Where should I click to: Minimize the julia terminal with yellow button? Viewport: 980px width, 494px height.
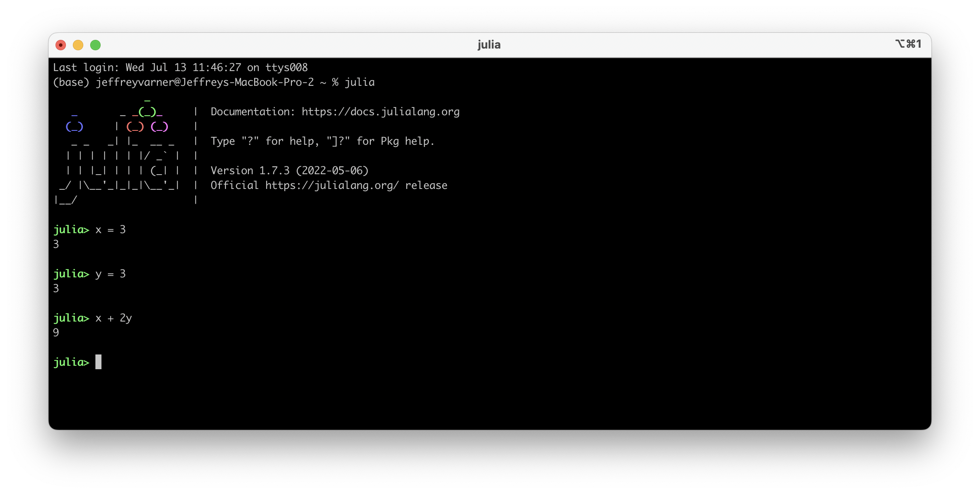point(78,45)
